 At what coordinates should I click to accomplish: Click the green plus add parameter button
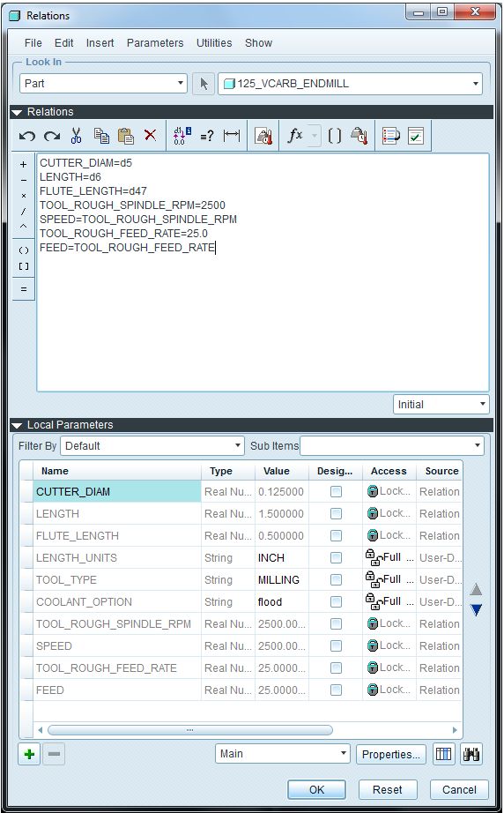coord(29,754)
